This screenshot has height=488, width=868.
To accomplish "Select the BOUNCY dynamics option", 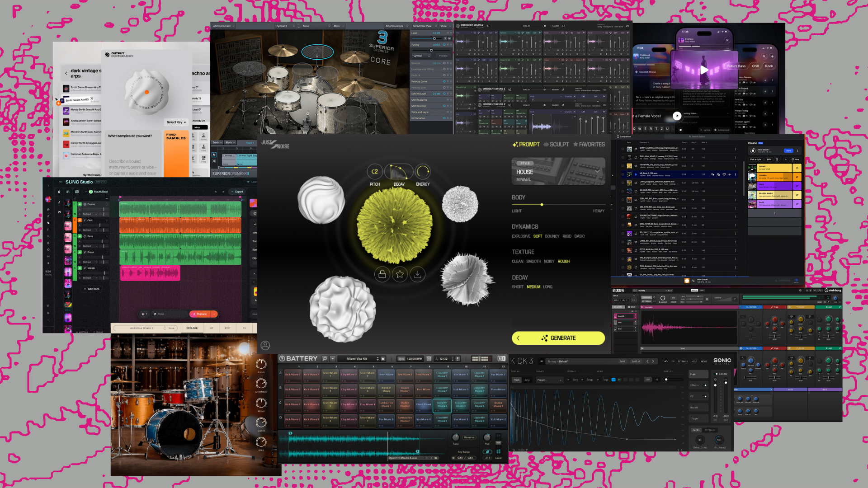I will pyautogui.click(x=552, y=236).
